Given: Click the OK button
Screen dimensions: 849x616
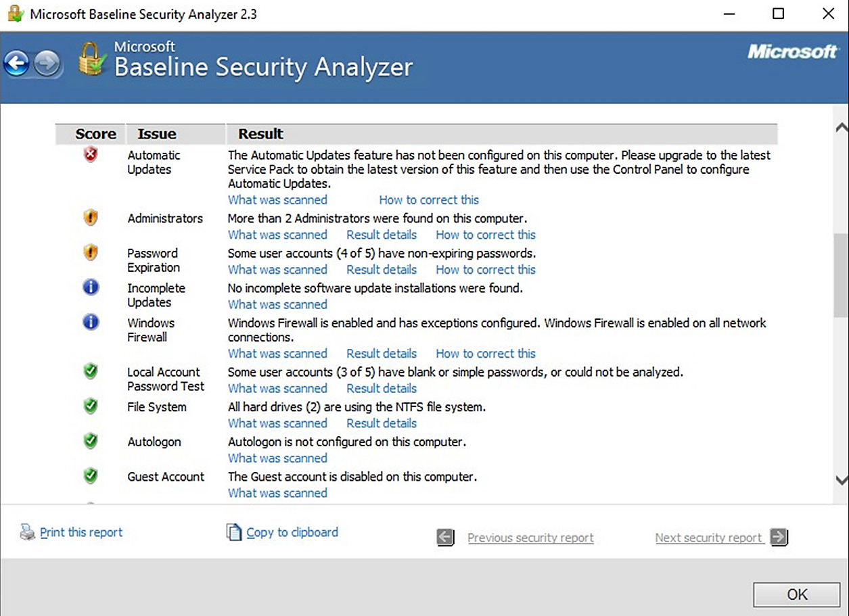Looking at the screenshot, I should pyautogui.click(x=797, y=594).
